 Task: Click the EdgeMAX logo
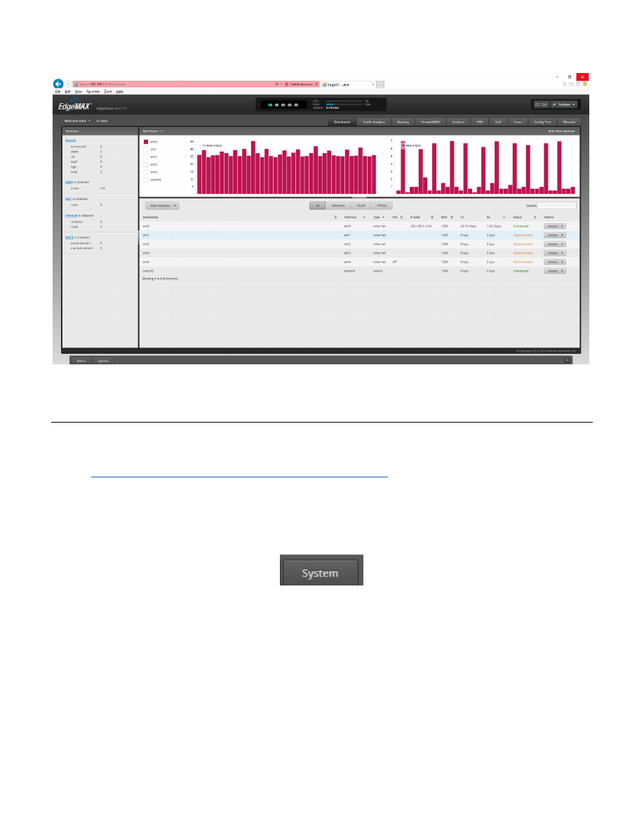74,107
